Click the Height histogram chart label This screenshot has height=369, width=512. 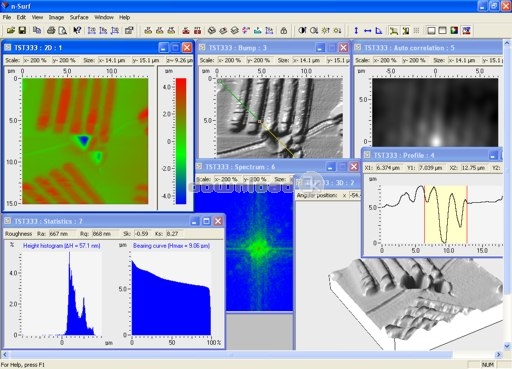62,246
